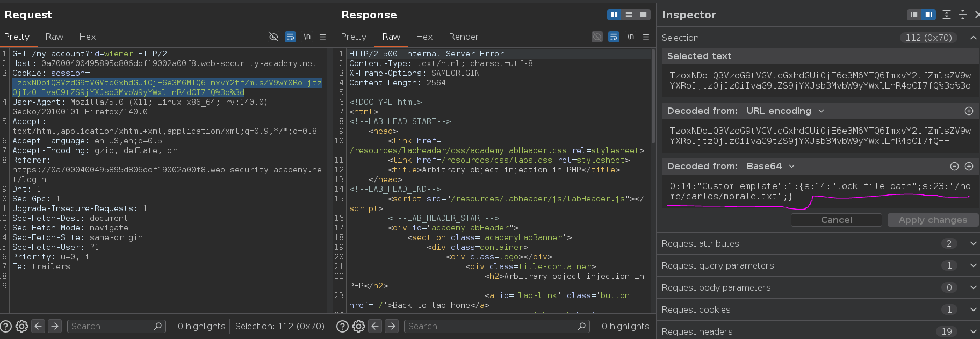This screenshot has height=339, width=980.
Task: Collapse the Selection section chevron in Inspector
Action: click(973, 38)
